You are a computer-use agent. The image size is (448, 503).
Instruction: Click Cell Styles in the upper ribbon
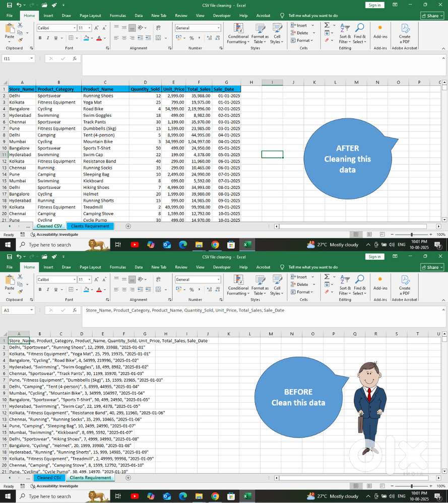[x=277, y=33]
